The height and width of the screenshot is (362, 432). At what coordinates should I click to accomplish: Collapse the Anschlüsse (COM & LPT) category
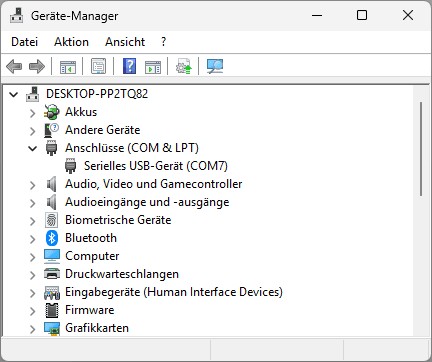pos(32,148)
